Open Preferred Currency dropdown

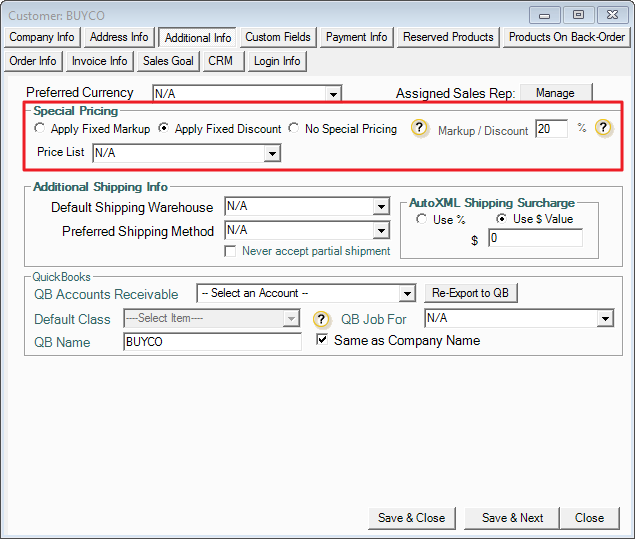coord(334,94)
